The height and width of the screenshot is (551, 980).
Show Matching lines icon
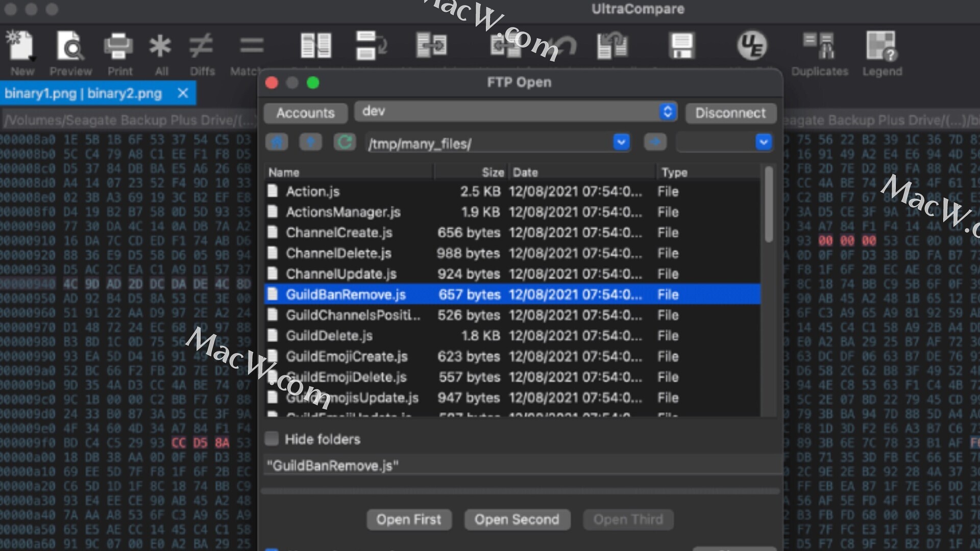[x=252, y=46]
